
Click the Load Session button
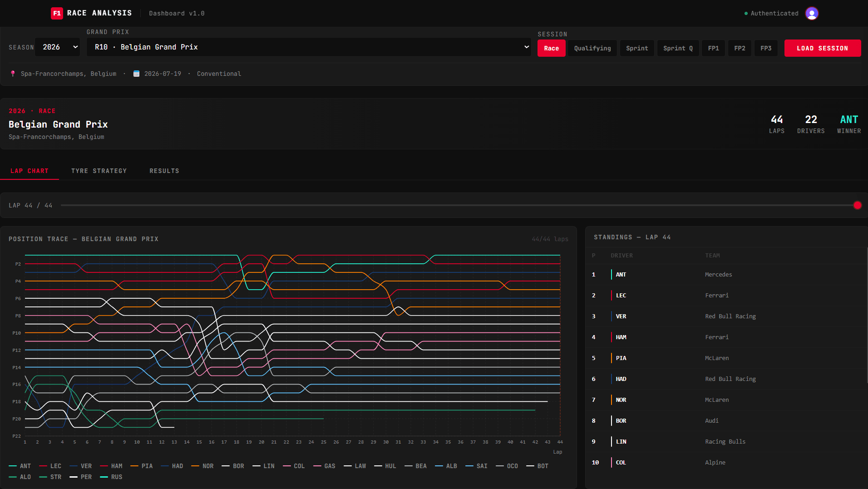point(822,48)
